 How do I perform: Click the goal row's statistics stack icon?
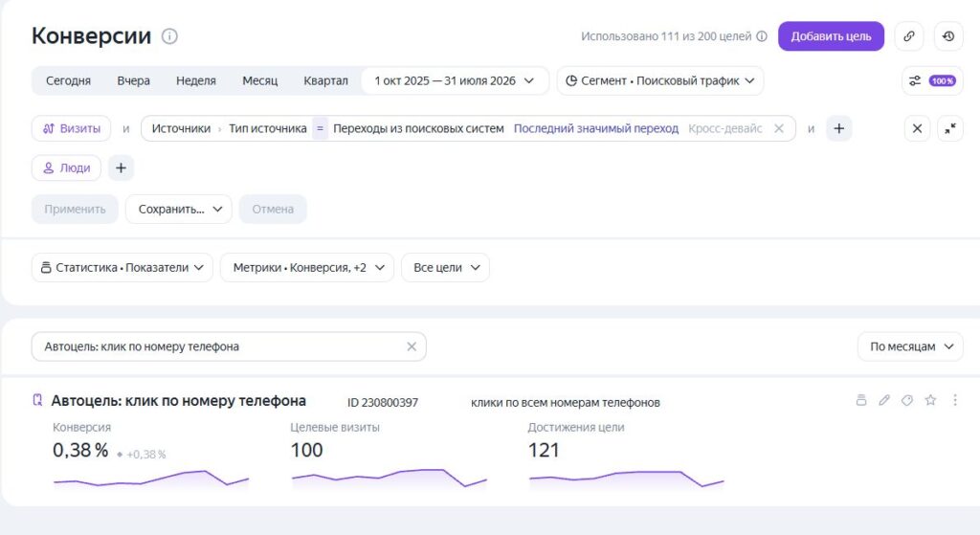861,400
